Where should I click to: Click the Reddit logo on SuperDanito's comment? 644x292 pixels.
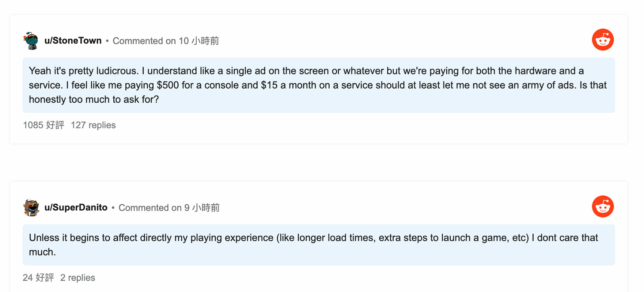[603, 207]
